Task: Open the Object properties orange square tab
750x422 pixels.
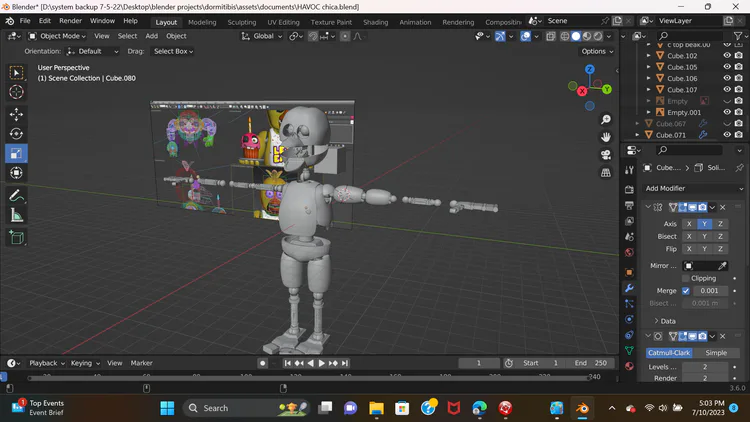Action: point(629,272)
